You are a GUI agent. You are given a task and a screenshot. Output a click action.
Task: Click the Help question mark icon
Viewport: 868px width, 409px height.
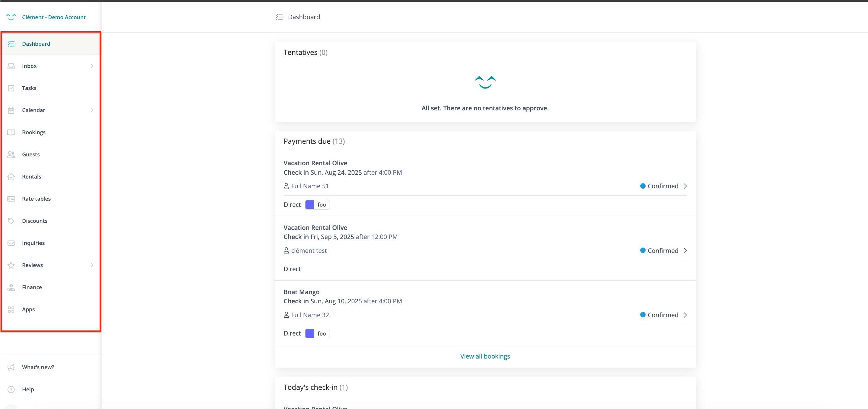pyautogui.click(x=11, y=390)
